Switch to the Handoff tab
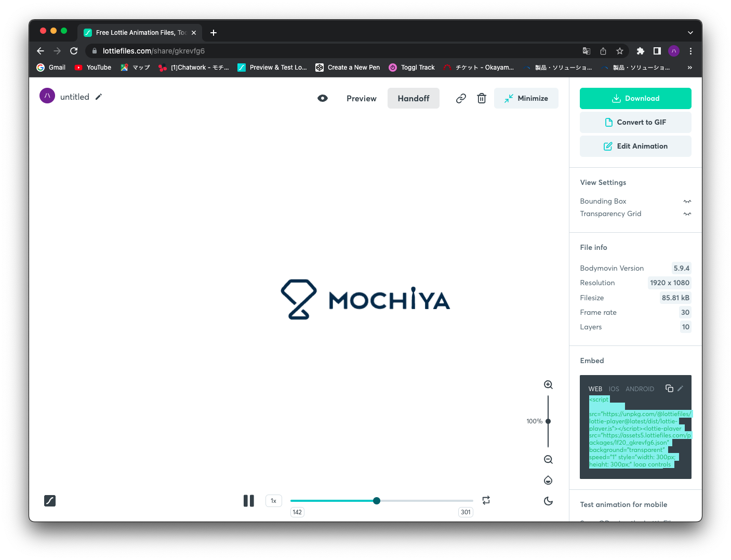The image size is (731, 560). (x=414, y=98)
